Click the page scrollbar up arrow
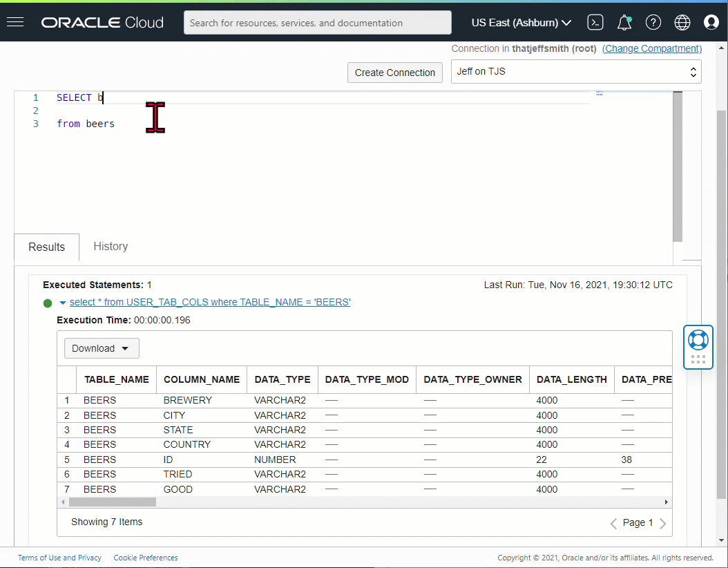This screenshot has width=728, height=568. tap(722, 48)
